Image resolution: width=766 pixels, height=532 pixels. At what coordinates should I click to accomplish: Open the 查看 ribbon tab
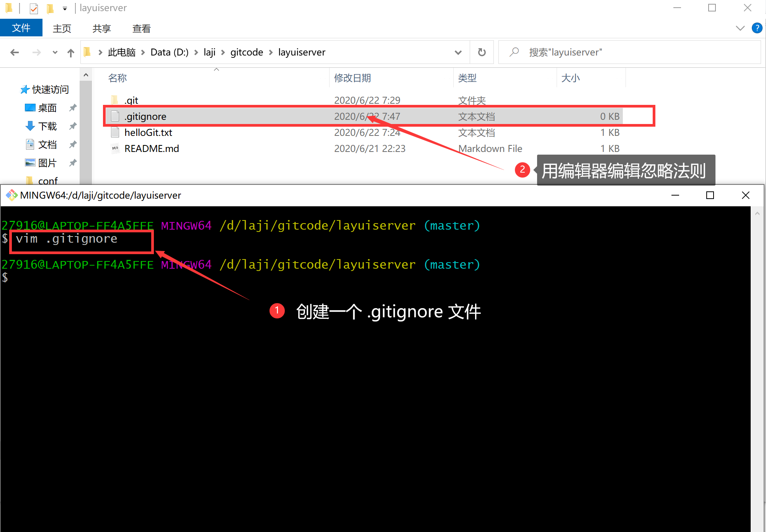point(141,28)
